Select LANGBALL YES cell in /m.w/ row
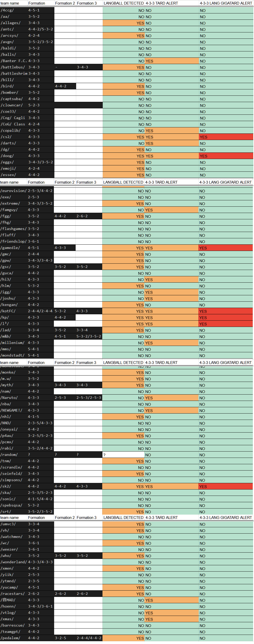This screenshot has width=254, height=644. pyautogui.click(x=123, y=379)
